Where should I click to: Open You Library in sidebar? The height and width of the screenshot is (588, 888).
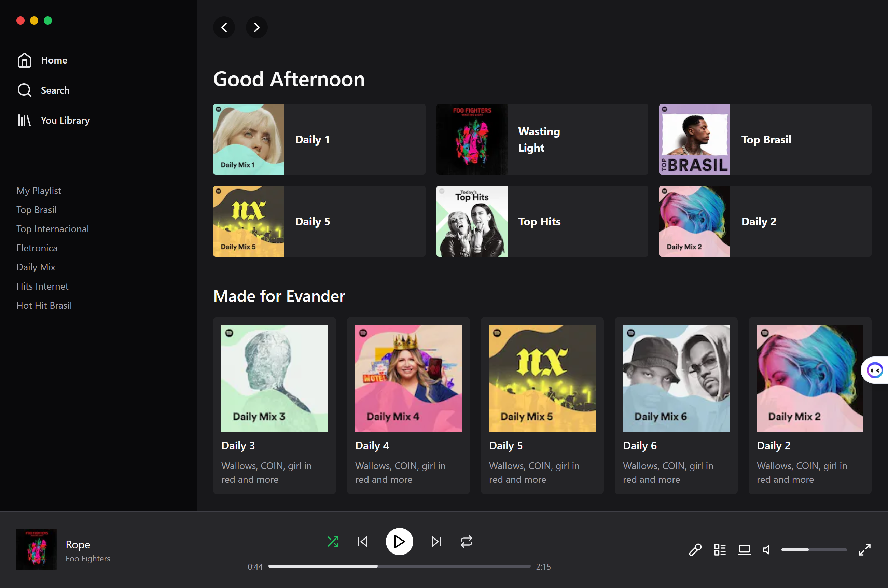click(x=65, y=121)
